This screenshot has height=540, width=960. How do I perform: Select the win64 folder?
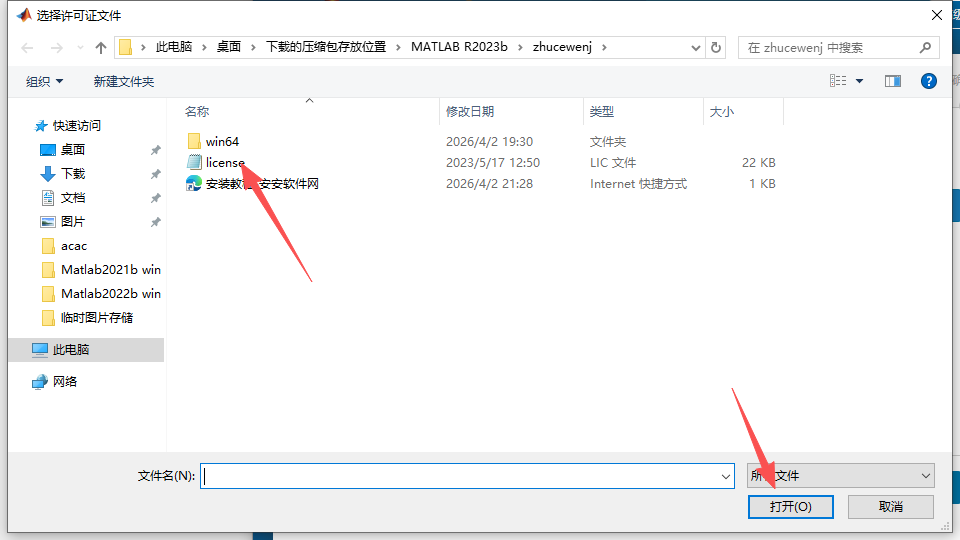coord(222,141)
